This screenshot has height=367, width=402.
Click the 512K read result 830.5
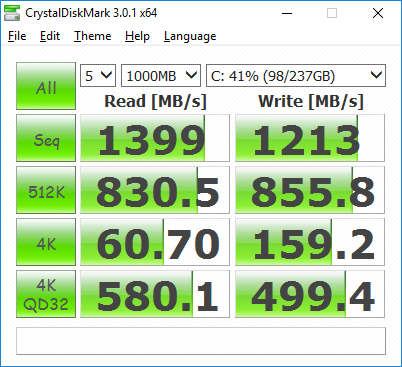pyautogui.click(x=155, y=190)
